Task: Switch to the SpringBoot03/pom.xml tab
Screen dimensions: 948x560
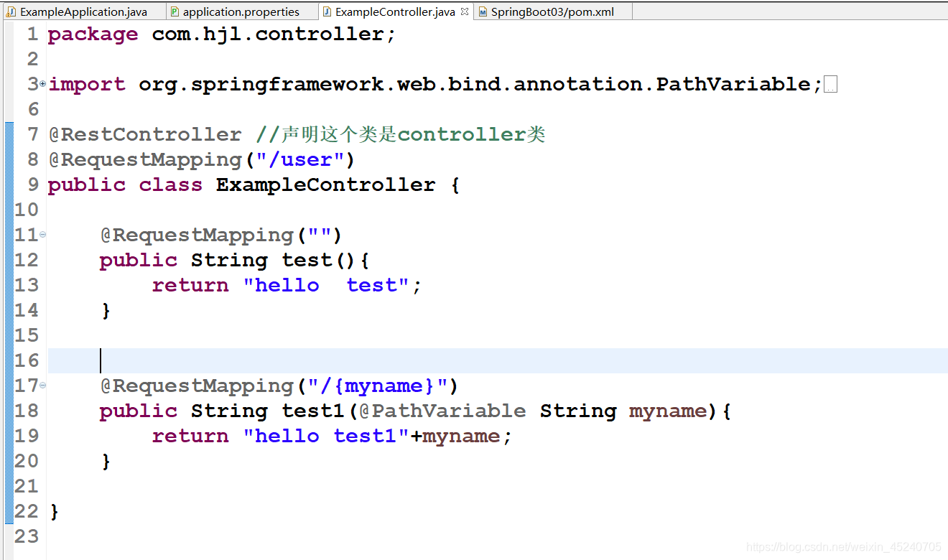Action: pos(553,11)
